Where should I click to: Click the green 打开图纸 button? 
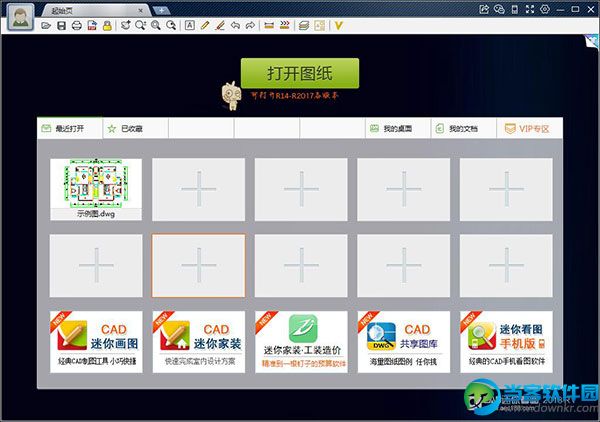point(300,73)
